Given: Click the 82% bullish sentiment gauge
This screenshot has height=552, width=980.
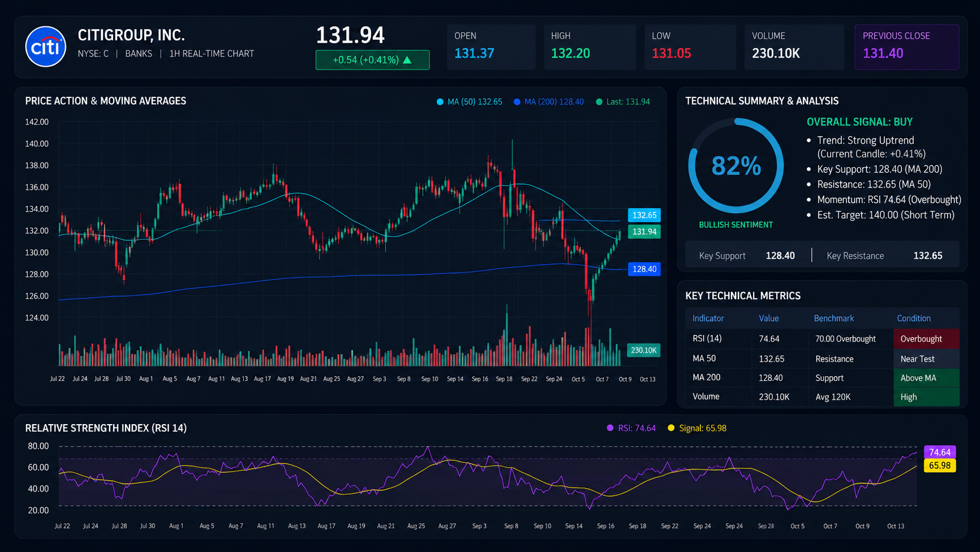Looking at the screenshot, I should click(x=736, y=166).
